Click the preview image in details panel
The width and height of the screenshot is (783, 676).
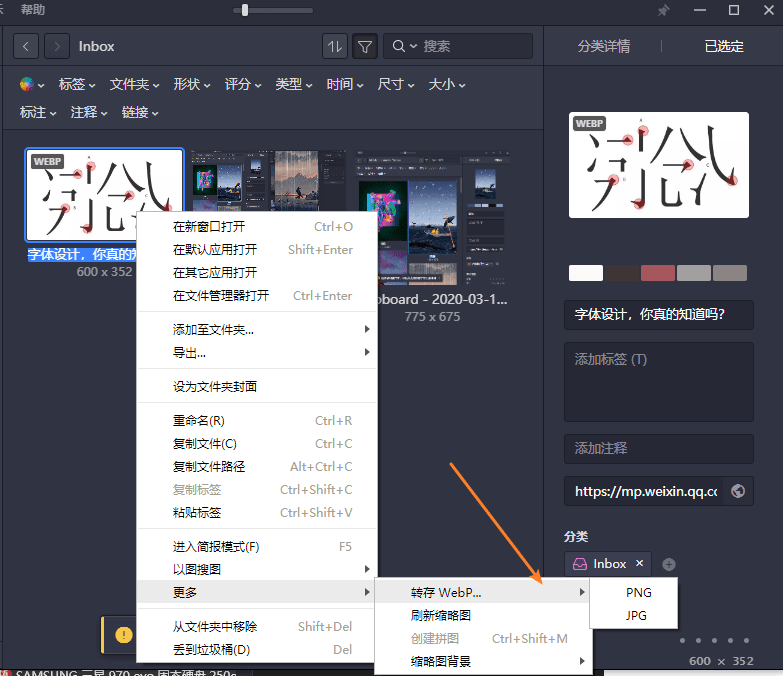pyautogui.click(x=659, y=165)
